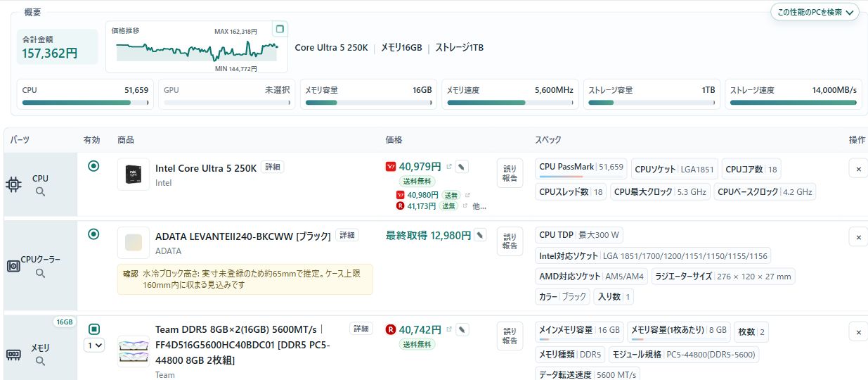
Task: Click the Intel対応ソケット spec chip
Action: (x=654, y=255)
